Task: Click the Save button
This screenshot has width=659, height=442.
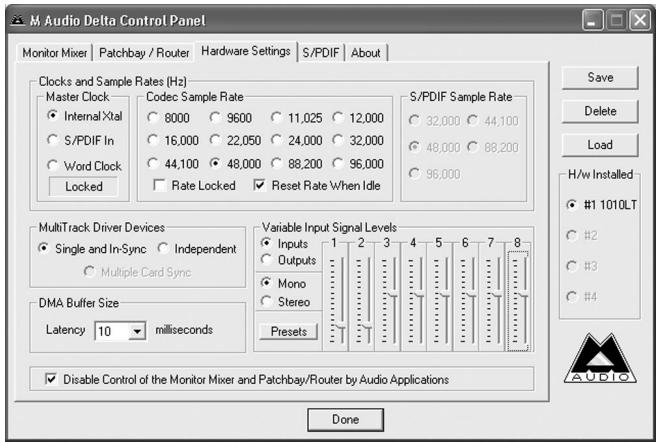Action: [x=600, y=77]
